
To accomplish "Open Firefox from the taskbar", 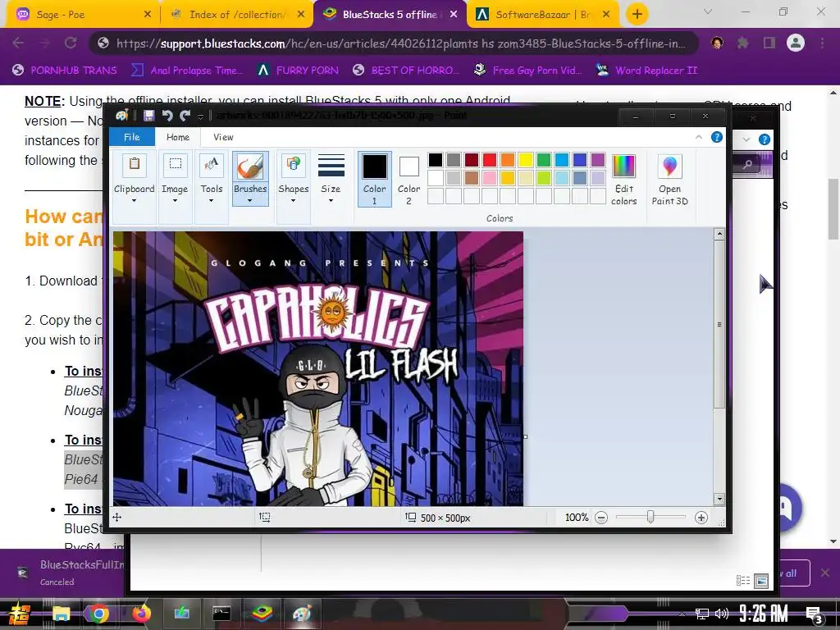I will [141, 614].
